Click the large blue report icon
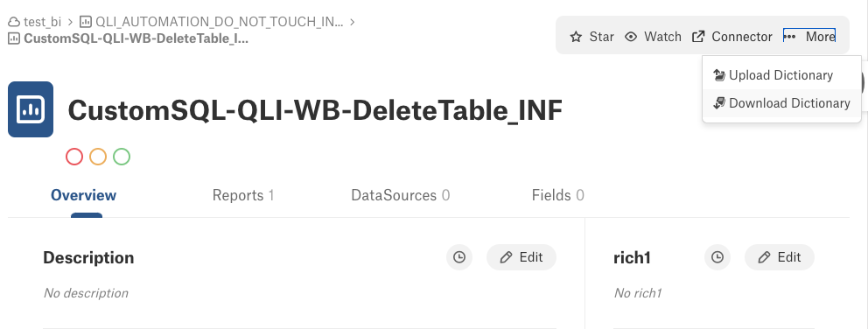 click(x=31, y=109)
